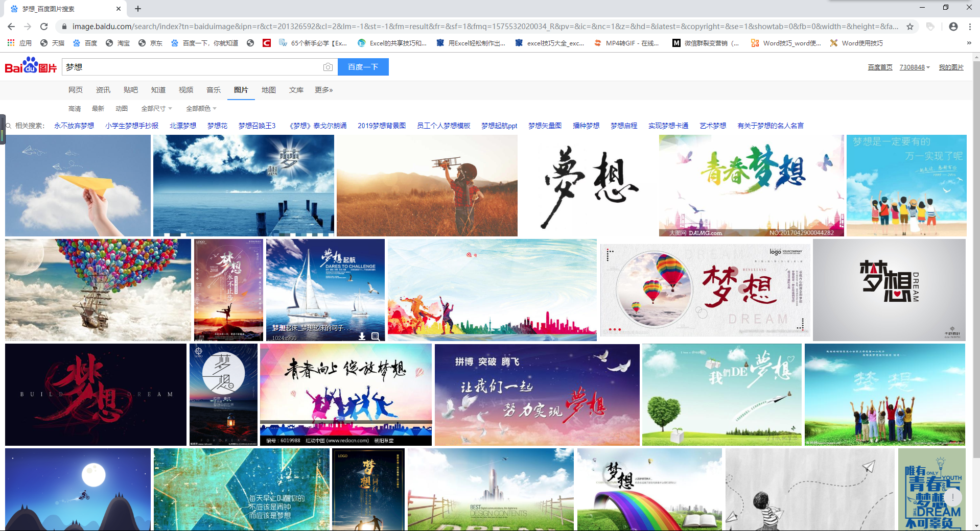Open 更多» menu item
Image resolution: width=980 pixels, height=531 pixels.
(324, 90)
